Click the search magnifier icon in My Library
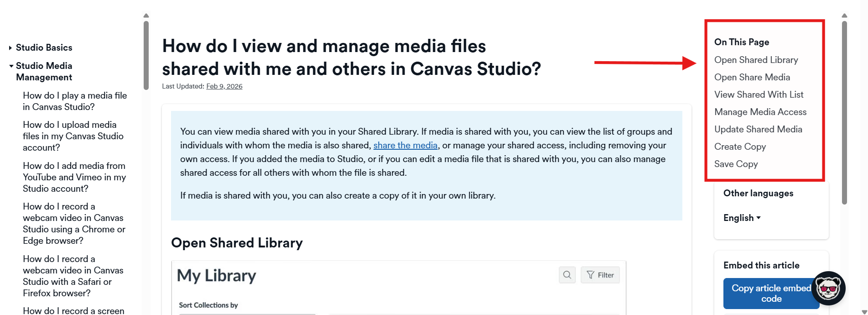 567,275
